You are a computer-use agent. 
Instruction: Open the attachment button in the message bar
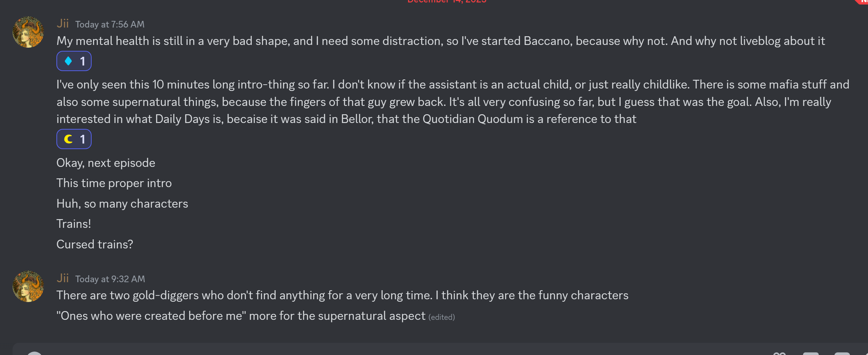[35, 353]
